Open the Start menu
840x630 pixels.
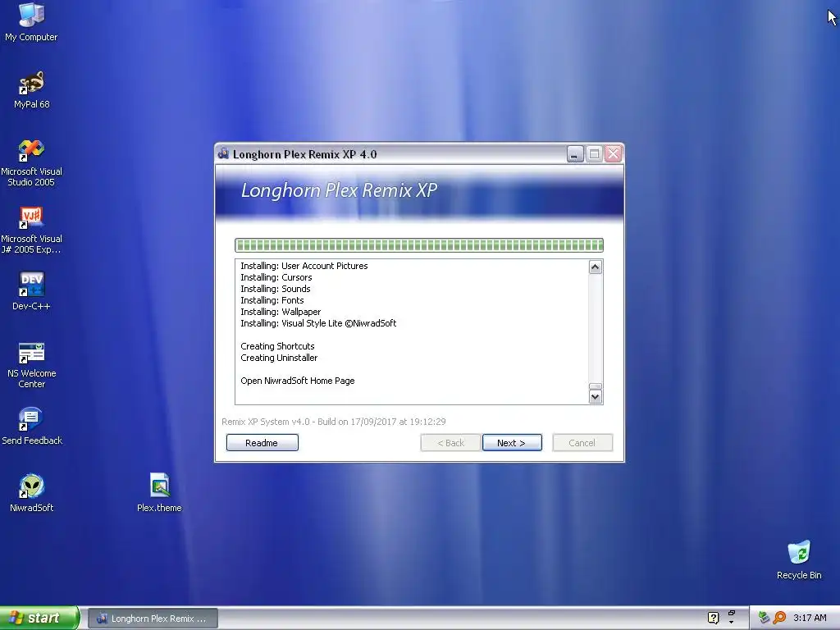39,618
